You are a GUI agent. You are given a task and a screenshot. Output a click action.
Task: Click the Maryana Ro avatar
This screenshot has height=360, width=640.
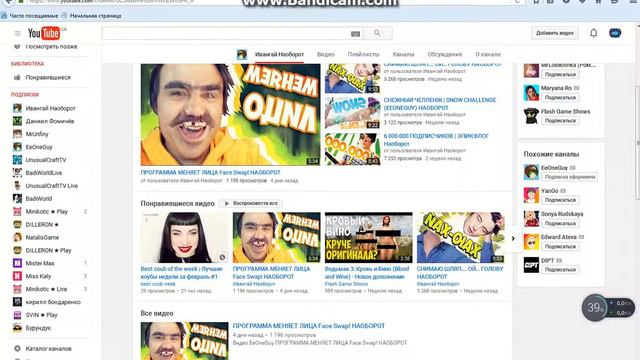(x=531, y=93)
